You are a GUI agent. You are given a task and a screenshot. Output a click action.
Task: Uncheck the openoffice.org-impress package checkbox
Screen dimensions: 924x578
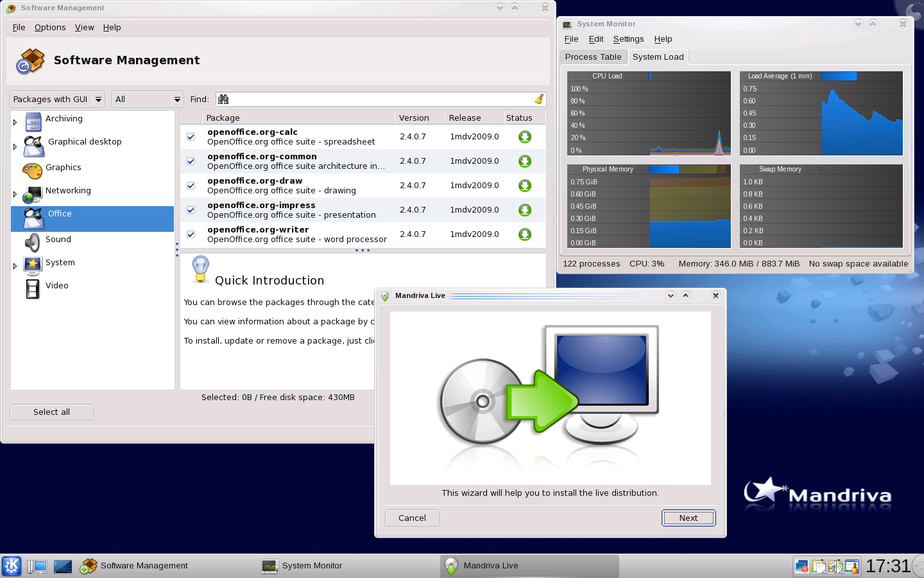click(x=191, y=210)
